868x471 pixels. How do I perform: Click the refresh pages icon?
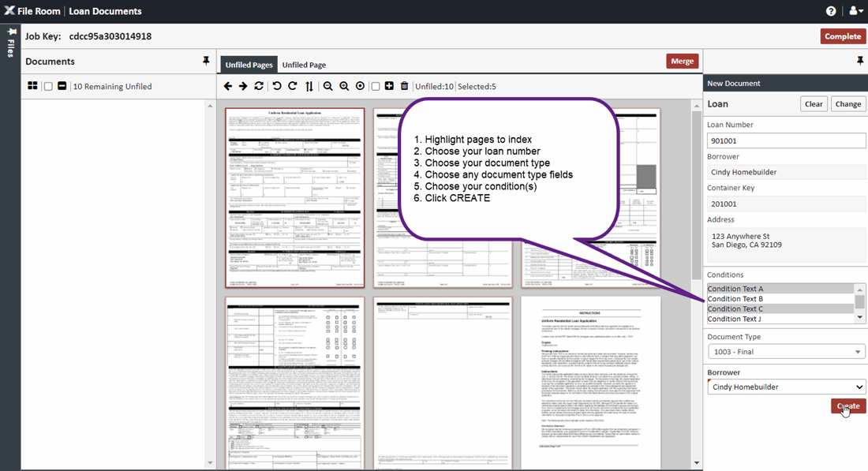(259, 86)
